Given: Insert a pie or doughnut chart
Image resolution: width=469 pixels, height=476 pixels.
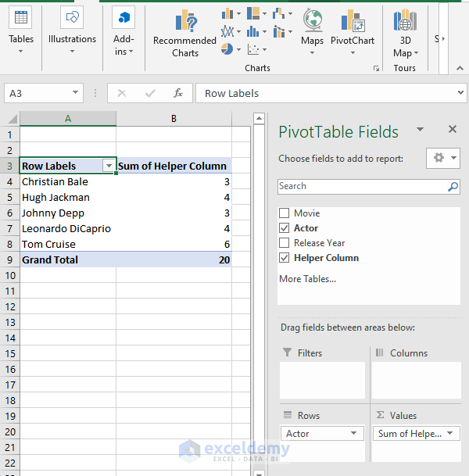Looking at the screenshot, I should 227,49.
